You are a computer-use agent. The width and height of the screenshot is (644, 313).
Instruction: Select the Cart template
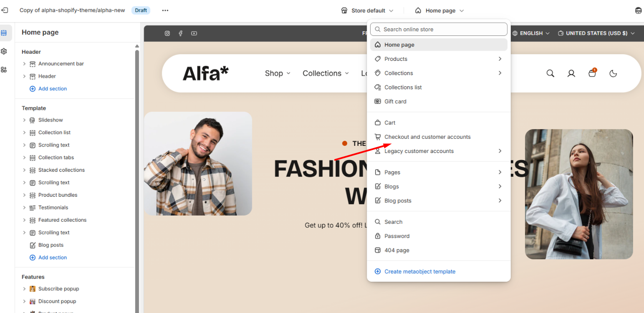coord(439,123)
